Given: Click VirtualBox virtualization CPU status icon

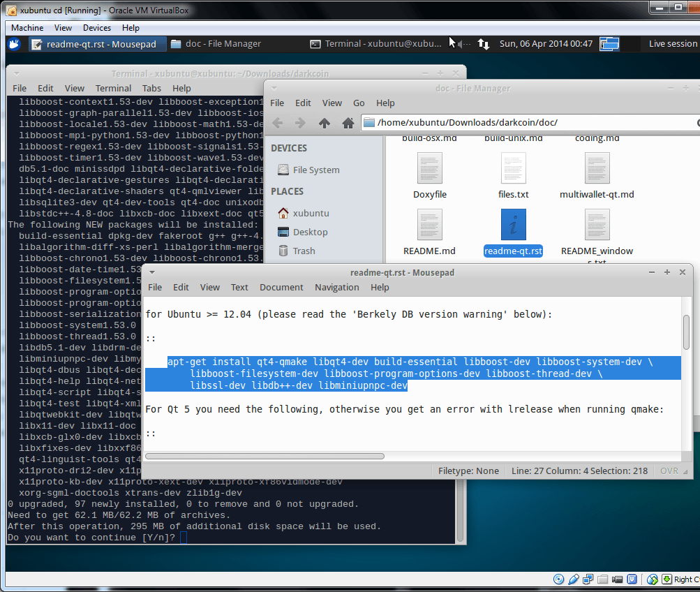Looking at the screenshot, I should (632, 579).
